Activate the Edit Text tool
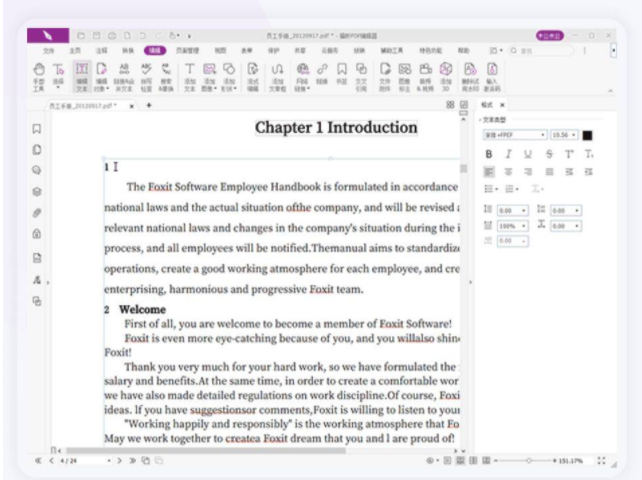The image size is (642, 480). [81, 77]
